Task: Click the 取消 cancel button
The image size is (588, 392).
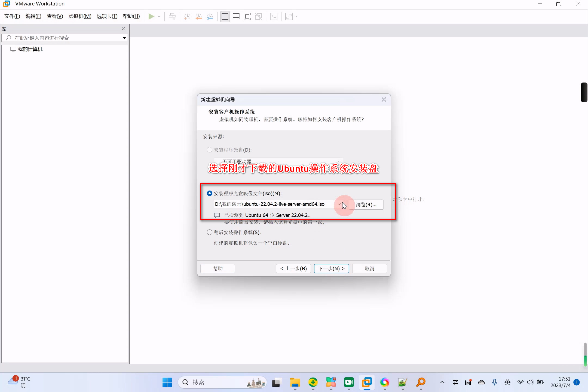Action: 369,269
